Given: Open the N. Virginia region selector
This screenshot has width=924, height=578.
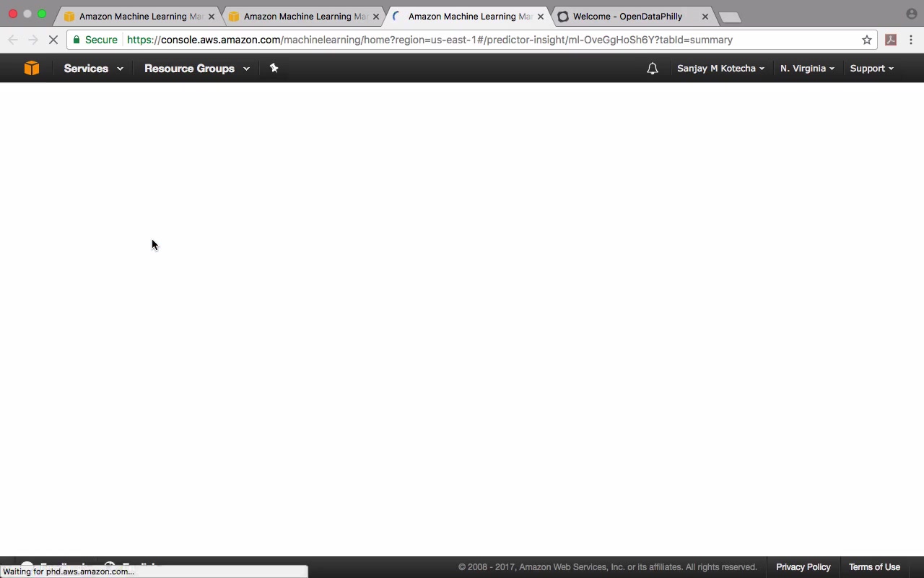Looking at the screenshot, I should 807,68.
